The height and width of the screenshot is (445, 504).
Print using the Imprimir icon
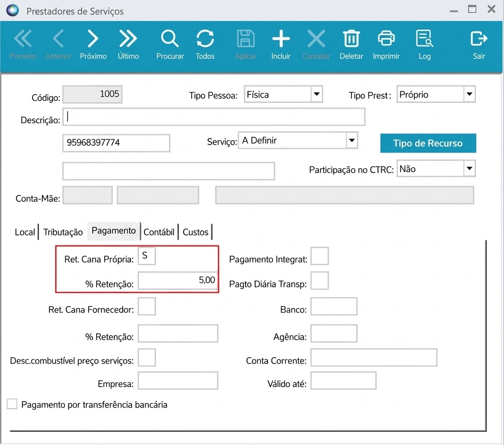click(386, 44)
